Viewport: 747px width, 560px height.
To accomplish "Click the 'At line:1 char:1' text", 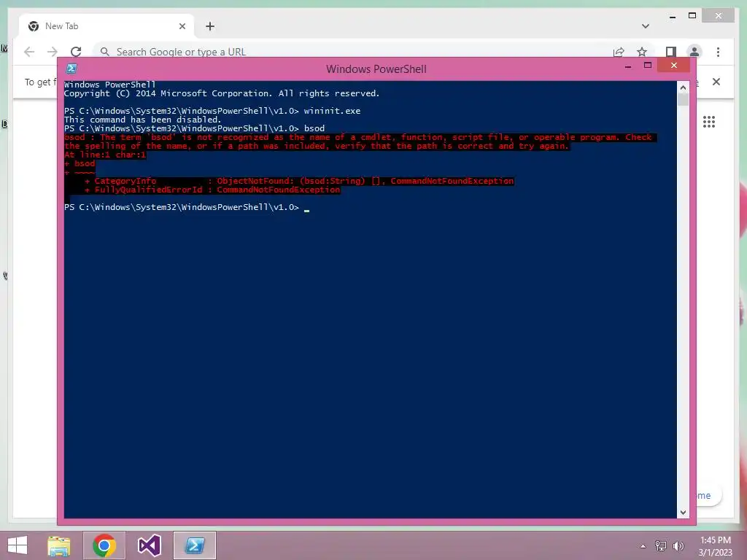I will (x=105, y=155).
